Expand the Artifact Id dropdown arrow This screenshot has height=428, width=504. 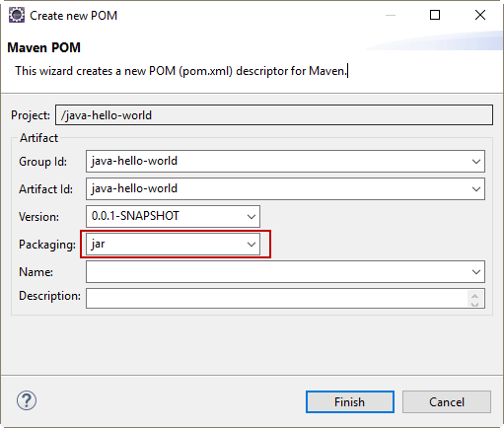[x=475, y=189]
